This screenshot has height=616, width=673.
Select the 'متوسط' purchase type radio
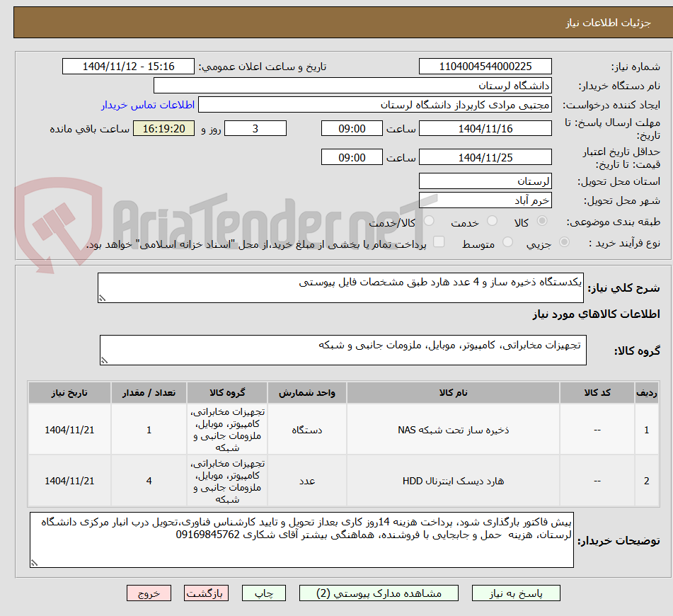[x=507, y=242]
